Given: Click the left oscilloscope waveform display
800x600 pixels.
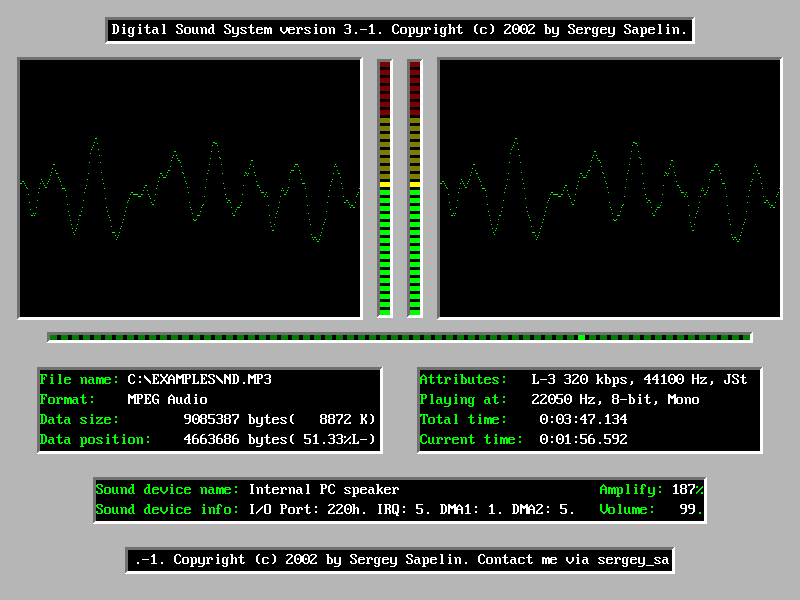Looking at the screenshot, I should coord(190,188).
